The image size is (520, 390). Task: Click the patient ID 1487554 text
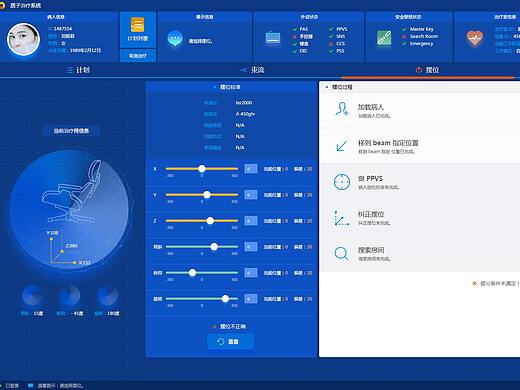coord(63,29)
